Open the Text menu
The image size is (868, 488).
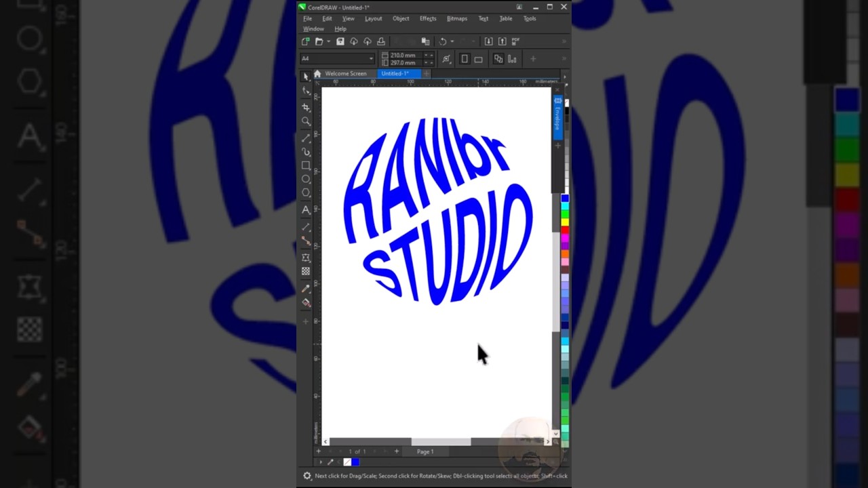(483, 18)
